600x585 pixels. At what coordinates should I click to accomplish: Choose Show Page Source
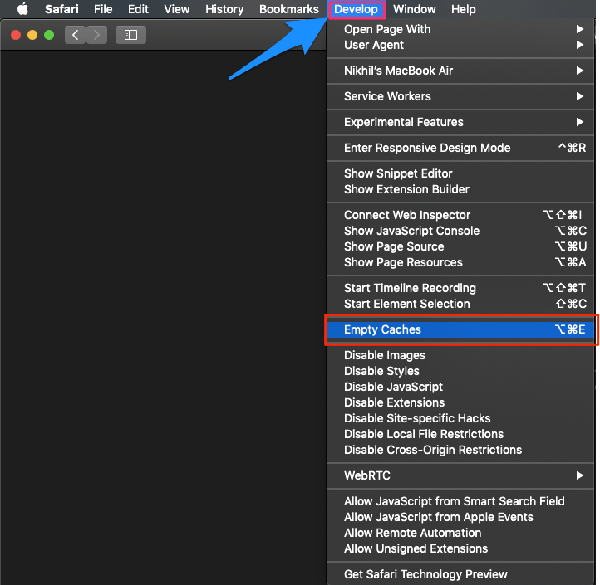pos(461,247)
